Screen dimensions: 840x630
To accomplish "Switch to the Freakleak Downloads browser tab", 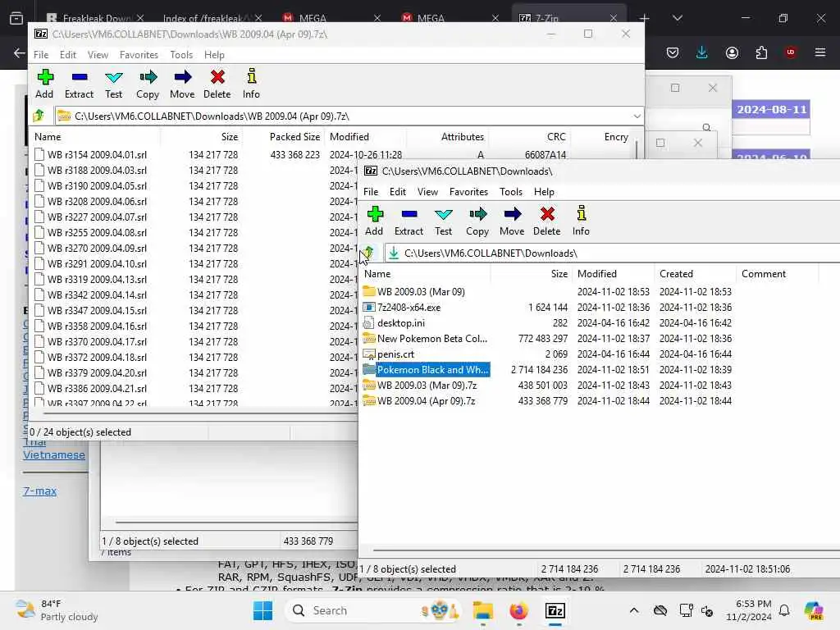I will (x=97, y=18).
